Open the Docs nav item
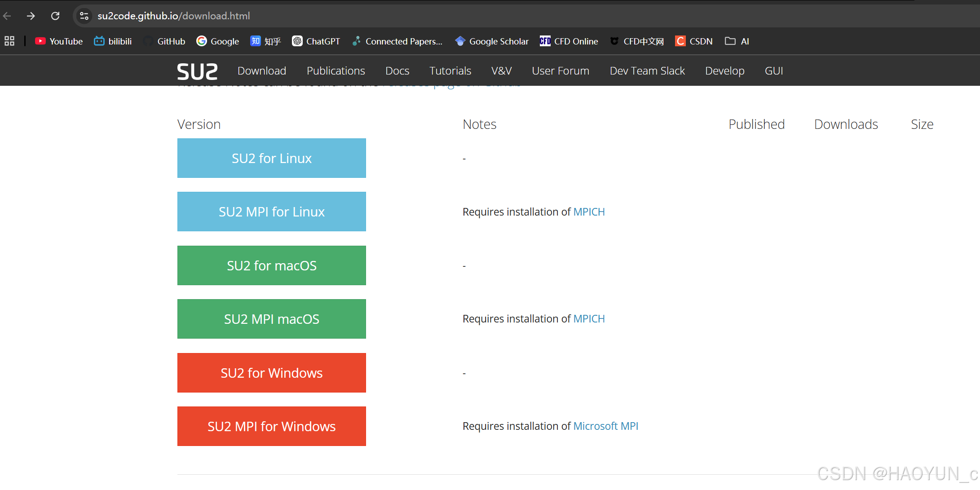Screen dimensions: 980x490 pyautogui.click(x=397, y=71)
